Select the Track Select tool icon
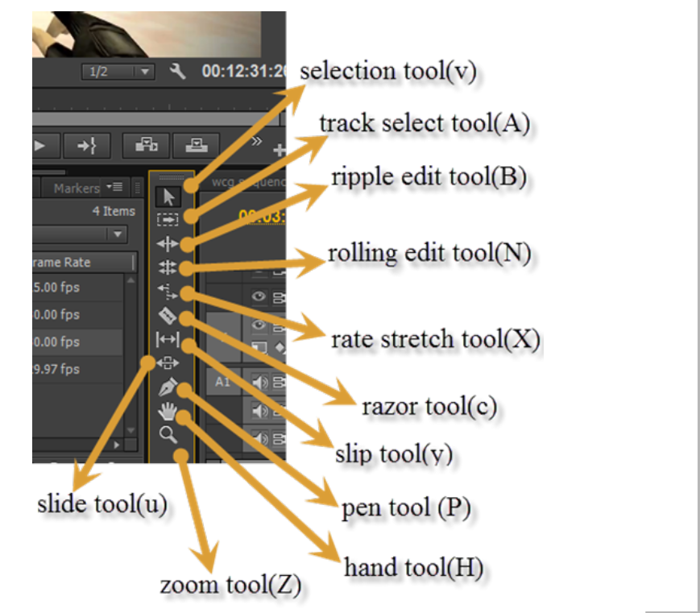The height and width of the screenshot is (613, 700). point(168,219)
